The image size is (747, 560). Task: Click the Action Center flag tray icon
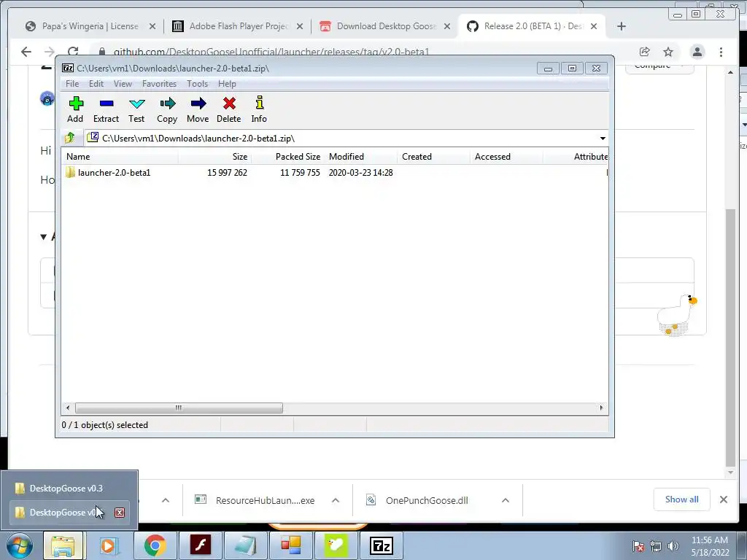pyautogui.click(x=638, y=546)
